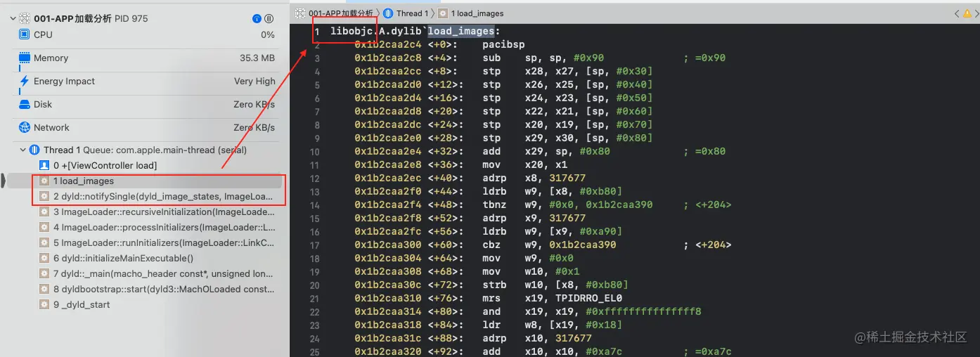Click the blue info icon beside PID 975
Image resolution: width=980 pixels, height=357 pixels.
pos(257,18)
